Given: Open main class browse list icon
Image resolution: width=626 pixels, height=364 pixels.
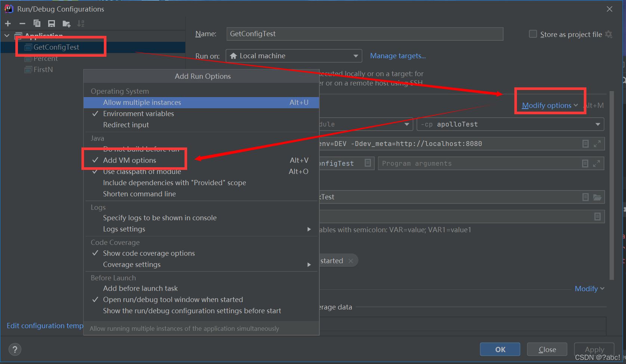Looking at the screenshot, I should [x=368, y=163].
